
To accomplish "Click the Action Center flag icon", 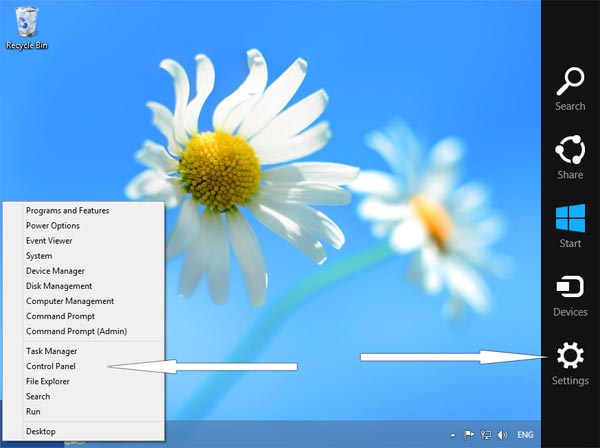I will click(x=468, y=435).
